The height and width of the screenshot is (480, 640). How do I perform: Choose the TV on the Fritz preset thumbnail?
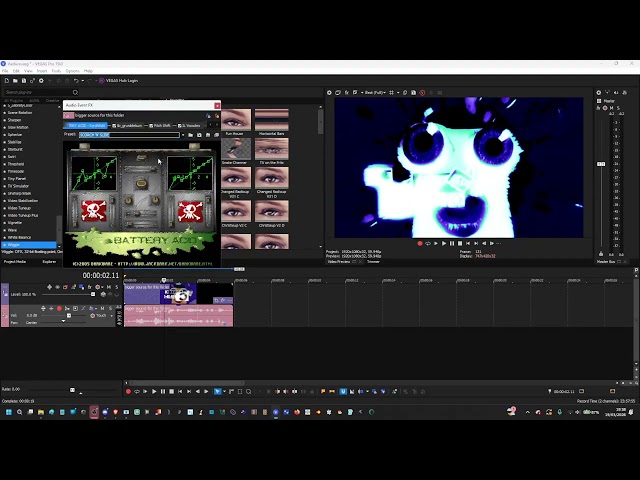tap(271, 151)
